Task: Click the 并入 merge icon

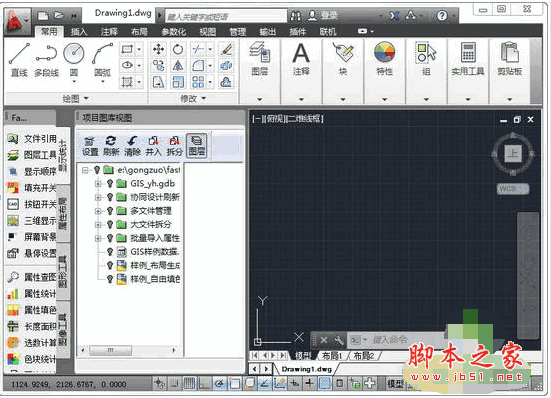Action: point(153,146)
